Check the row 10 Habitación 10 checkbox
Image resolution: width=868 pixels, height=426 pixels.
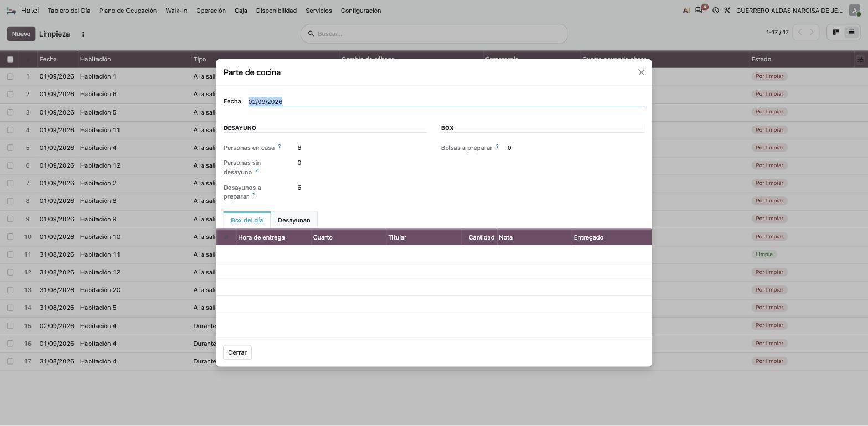[x=10, y=237]
